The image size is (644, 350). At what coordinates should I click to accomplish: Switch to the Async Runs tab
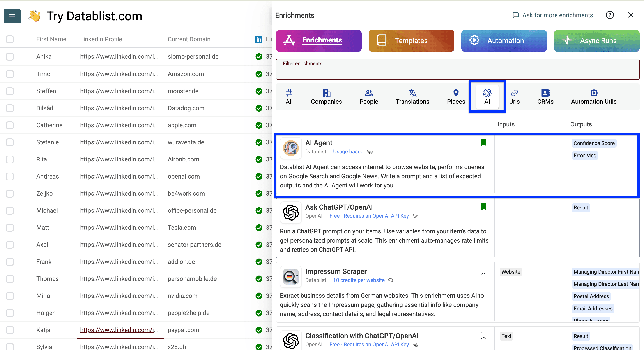[x=596, y=41]
